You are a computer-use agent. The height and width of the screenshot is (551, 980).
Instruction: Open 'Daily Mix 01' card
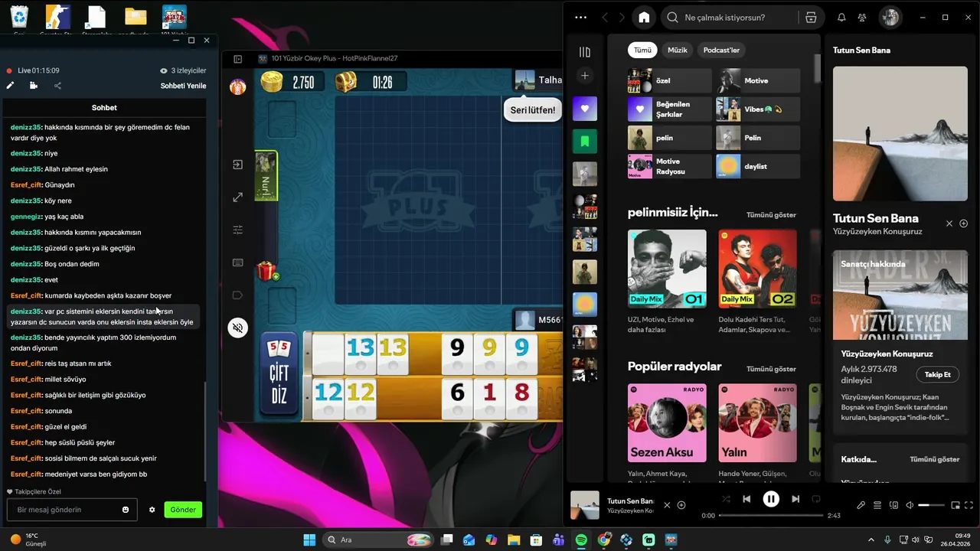tap(667, 282)
